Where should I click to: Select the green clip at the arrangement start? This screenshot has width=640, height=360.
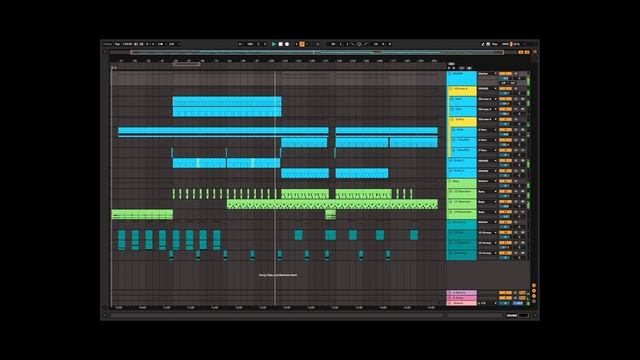tap(142, 214)
